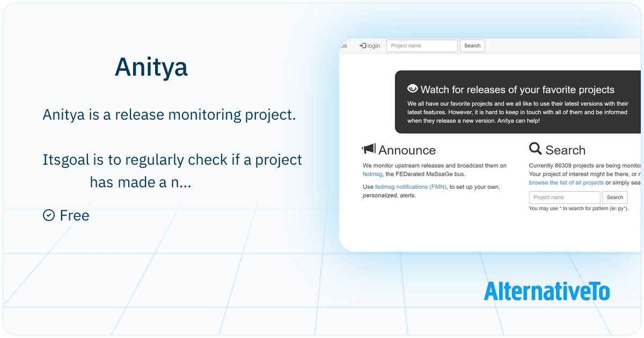Click the Free checkmark icon
The image size is (644, 338).
49,215
